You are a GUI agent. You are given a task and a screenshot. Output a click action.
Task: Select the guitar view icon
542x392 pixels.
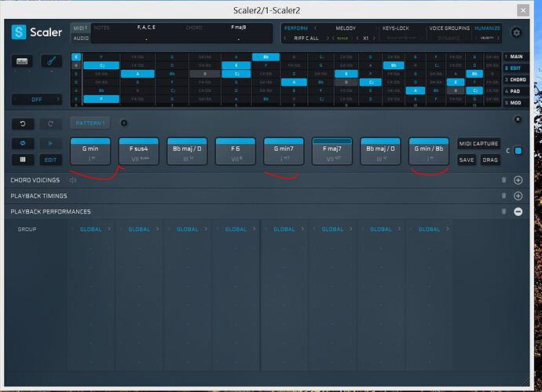tap(52, 61)
